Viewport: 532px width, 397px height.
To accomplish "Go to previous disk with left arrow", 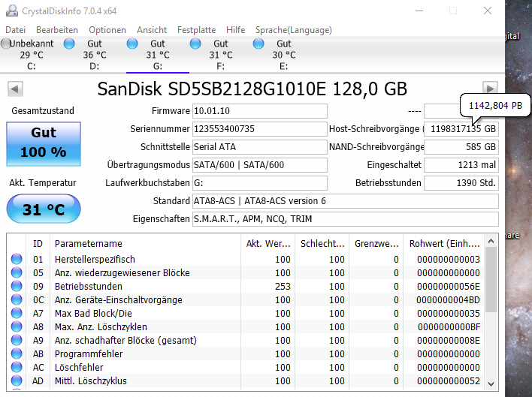I will (x=15, y=89).
